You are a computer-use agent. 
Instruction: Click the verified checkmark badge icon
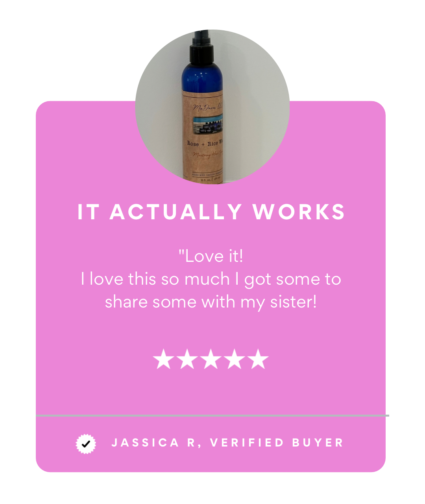click(x=86, y=444)
